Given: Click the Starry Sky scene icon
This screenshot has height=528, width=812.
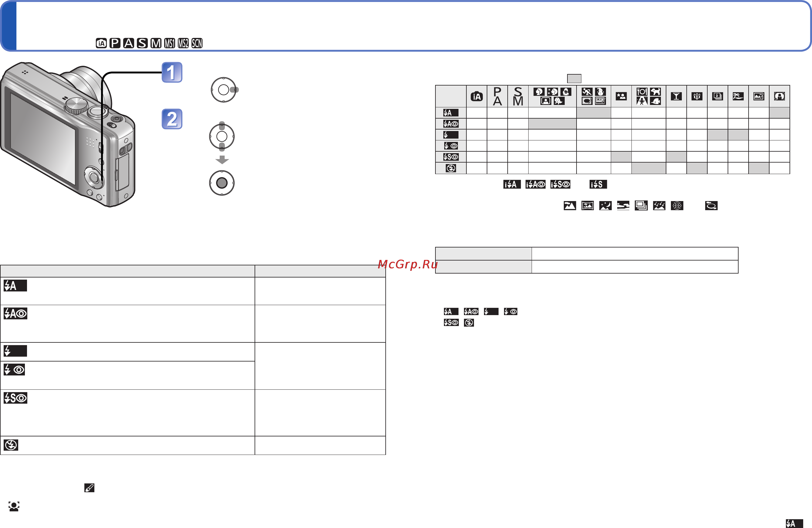Looking at the screenshot, I should [x=659, y=206].
